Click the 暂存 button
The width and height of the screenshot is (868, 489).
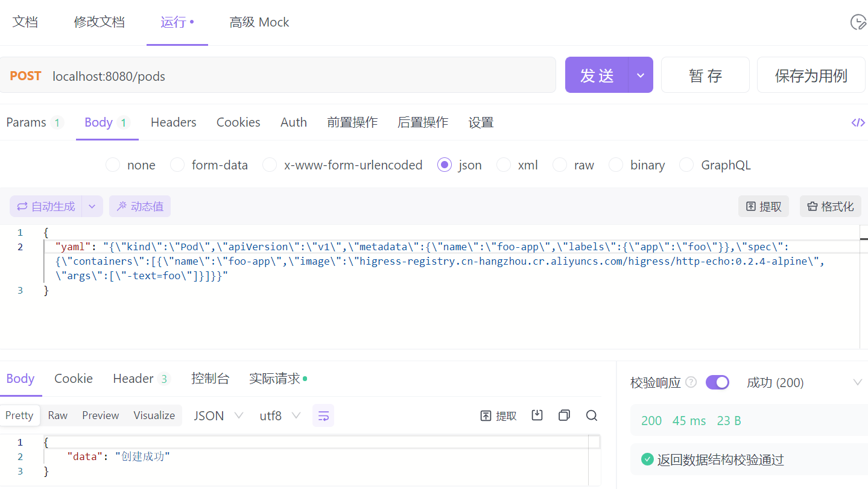[705, 75]
